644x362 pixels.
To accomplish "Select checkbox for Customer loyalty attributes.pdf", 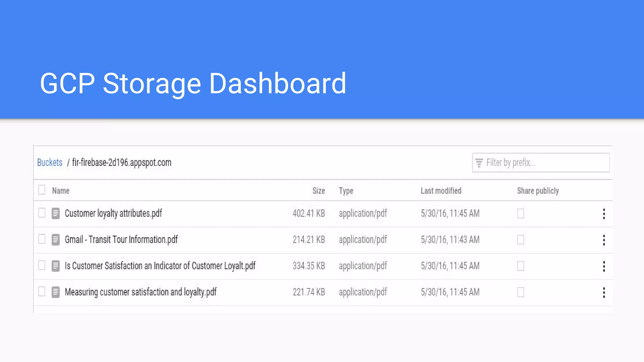I will pyautogui.click(x=42, y=213).
